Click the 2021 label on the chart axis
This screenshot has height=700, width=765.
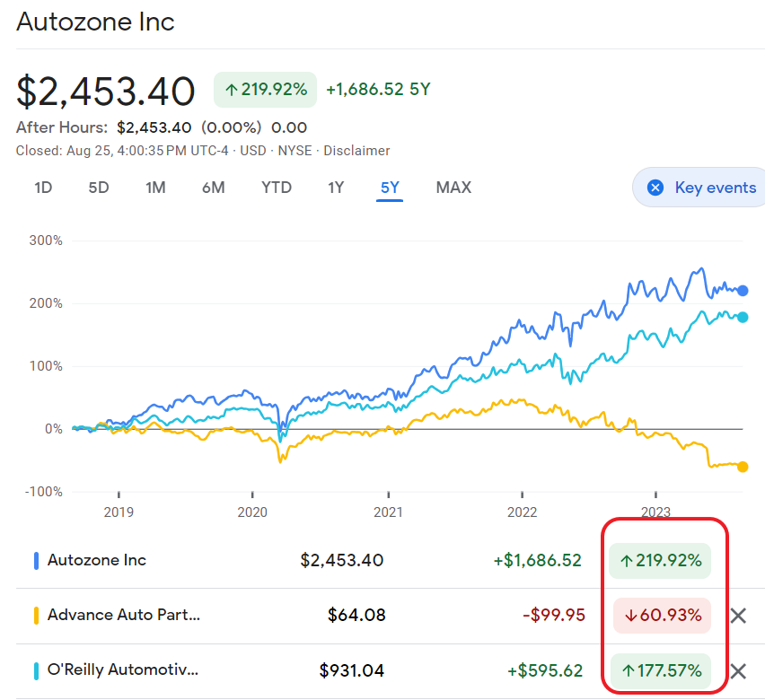389,512
